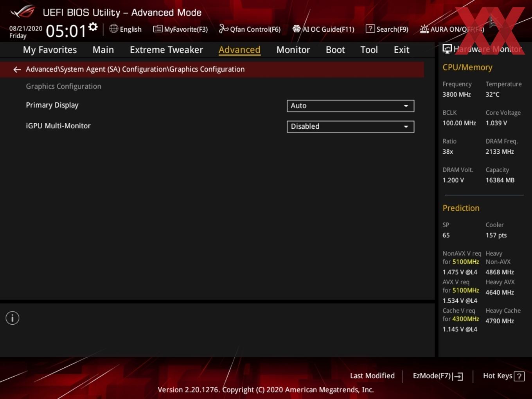Click the 32°C temperature value

[492, 94]
